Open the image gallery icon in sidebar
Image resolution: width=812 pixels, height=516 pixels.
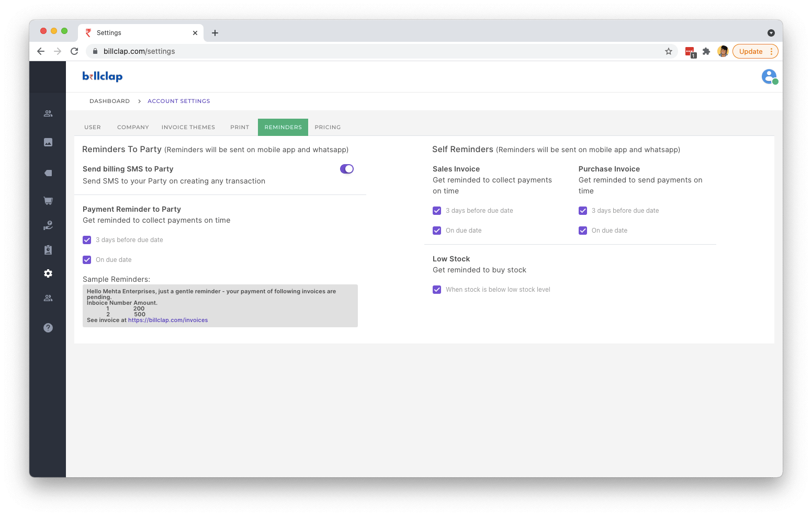coord(48,142)
